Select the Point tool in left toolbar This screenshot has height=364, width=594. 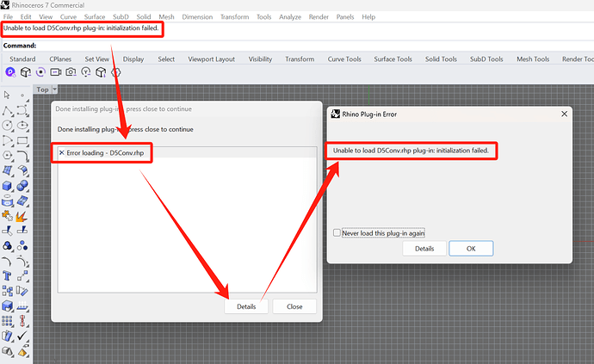pos(22,95)
